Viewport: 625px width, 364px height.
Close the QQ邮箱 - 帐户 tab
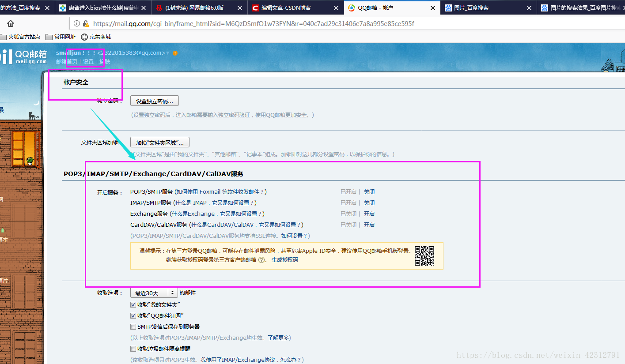[432, 8]
